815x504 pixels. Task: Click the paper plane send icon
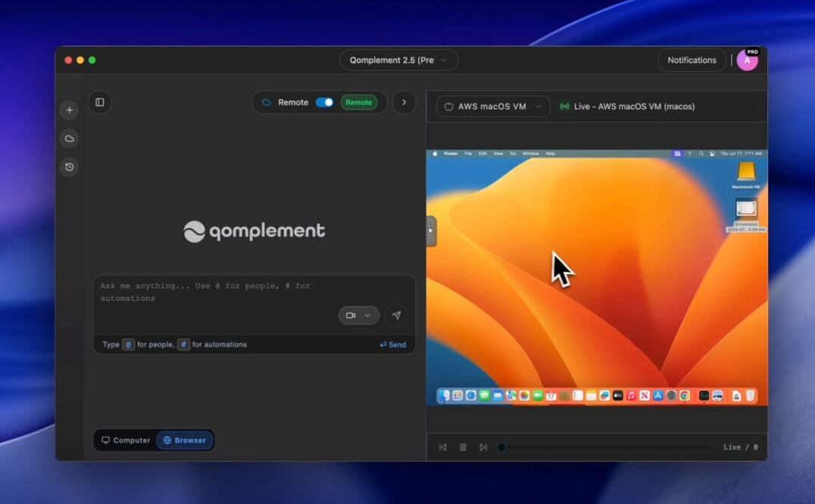click(x=396, y=316)
